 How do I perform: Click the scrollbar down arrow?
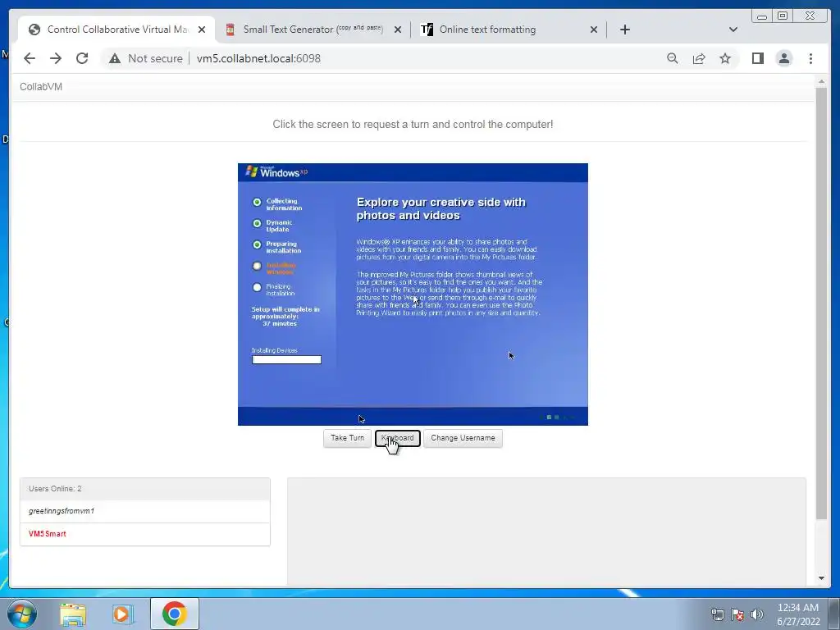tap(821, 578)
